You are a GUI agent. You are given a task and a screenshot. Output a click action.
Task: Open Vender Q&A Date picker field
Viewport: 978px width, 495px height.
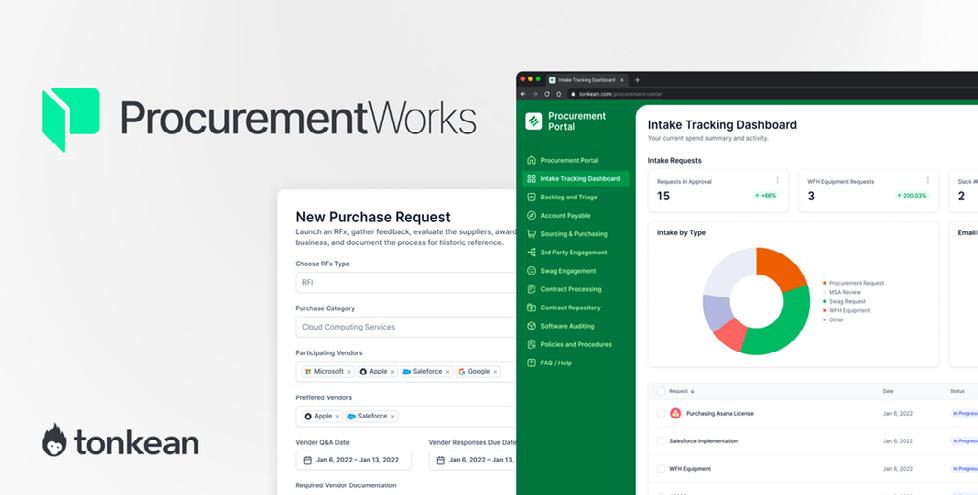(354, 460)
